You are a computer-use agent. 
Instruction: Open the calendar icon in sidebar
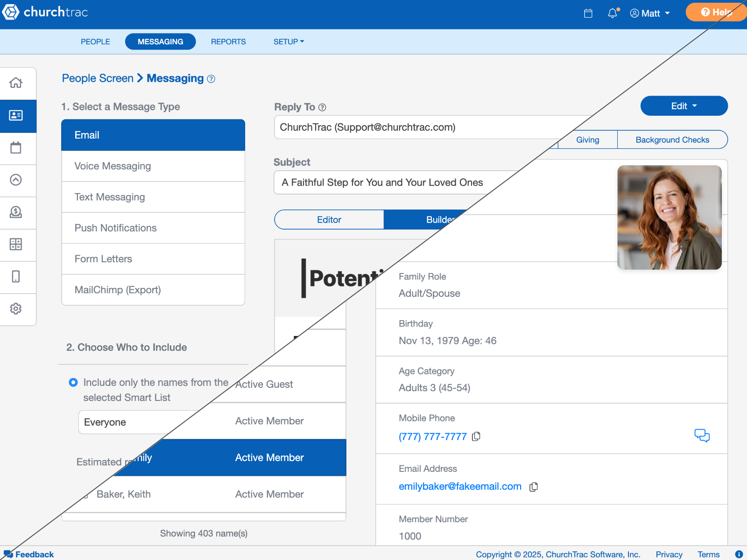click(16, 148)
